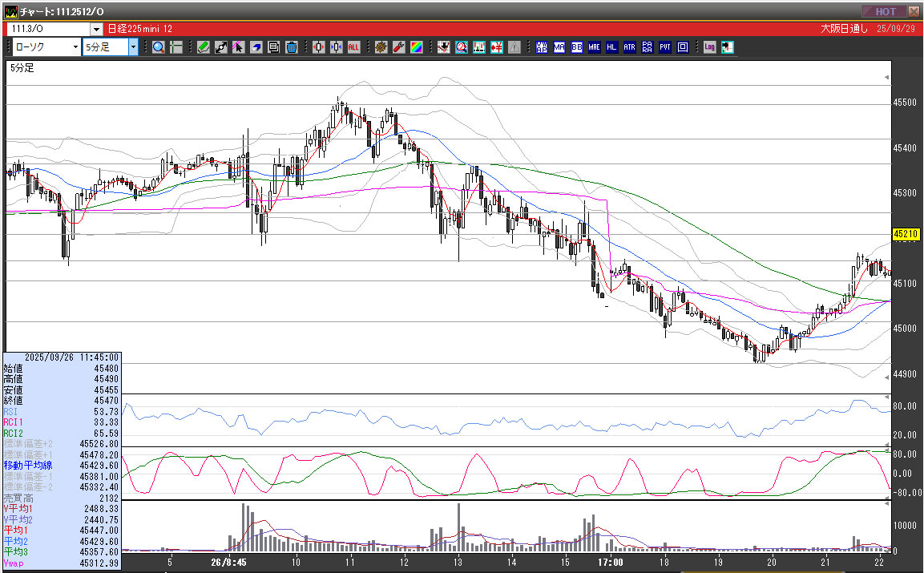The image size is (924, 573).
Task: Toggle the Log scale button
Action: (x=709, y=47)
